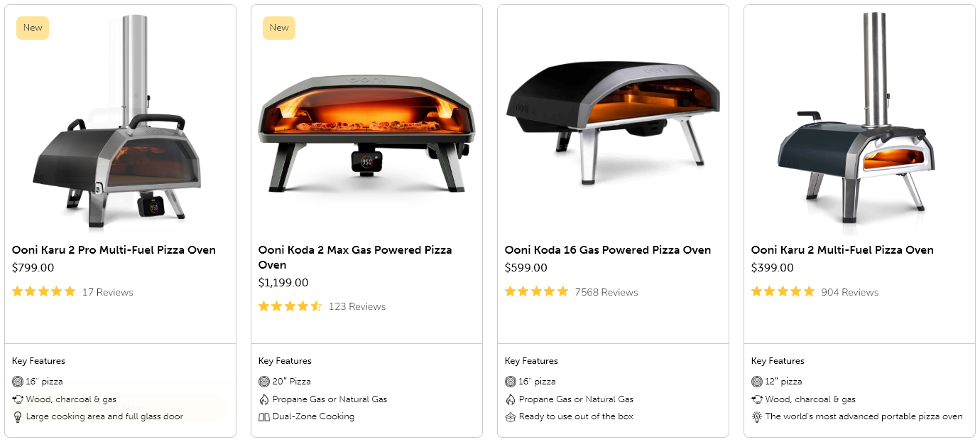Screen dimensions: 980x442
Task: Click the 12" pizza icon on Karu 2
Action: (x=757, y=382)
